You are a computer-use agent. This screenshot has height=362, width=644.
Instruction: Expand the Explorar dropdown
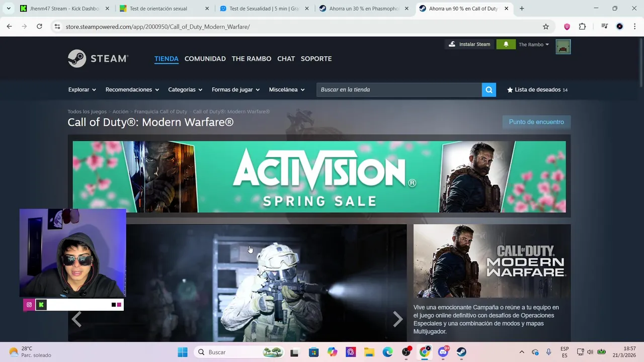point(82,89)
